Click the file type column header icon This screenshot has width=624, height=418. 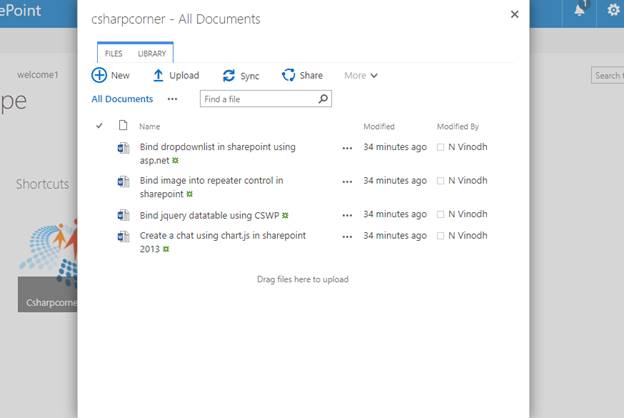pyautogui.click(x=123, y=125)
